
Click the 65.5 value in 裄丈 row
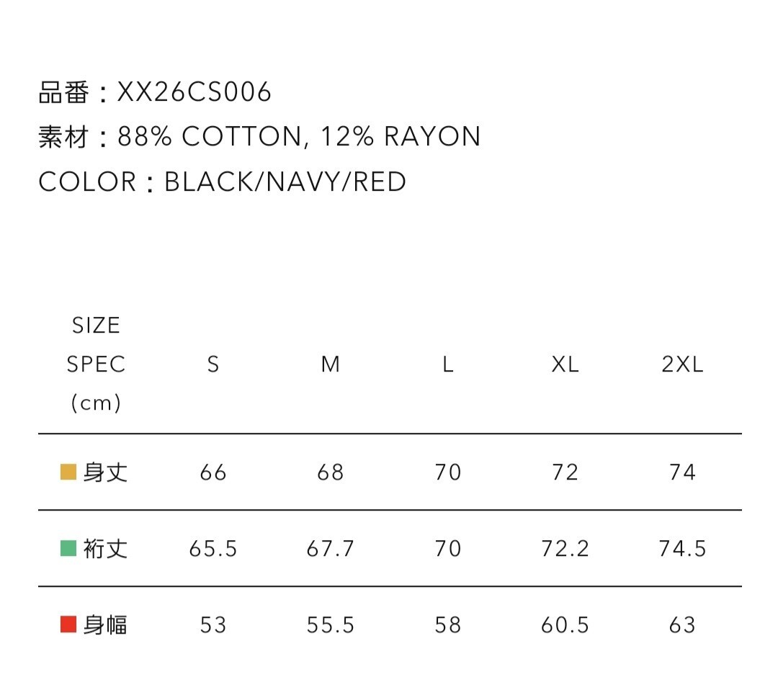coord(213,549)
